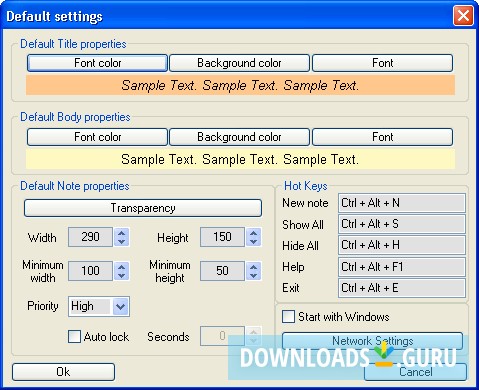Click the orange title Sample Text preview
Viewport: 479px width, 390px height.
[240, 85]
